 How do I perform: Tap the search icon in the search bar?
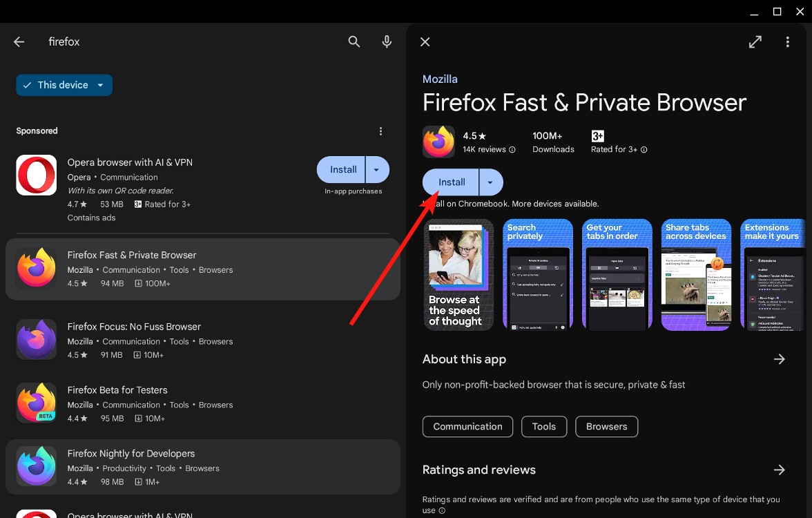(x=354, y=41)
